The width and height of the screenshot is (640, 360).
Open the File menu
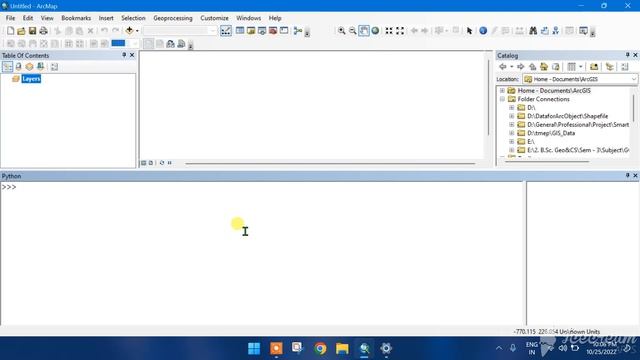[x=10, y=18]
